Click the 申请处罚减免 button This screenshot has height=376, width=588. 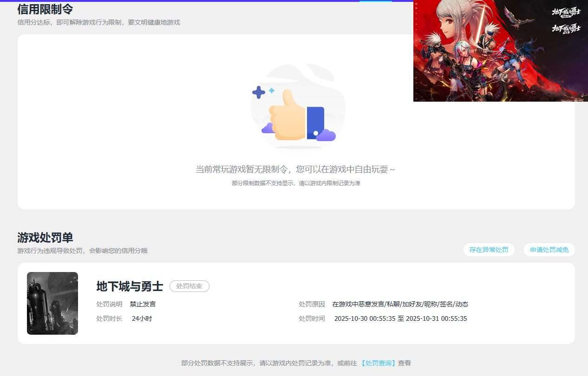(x=549, y=250)
